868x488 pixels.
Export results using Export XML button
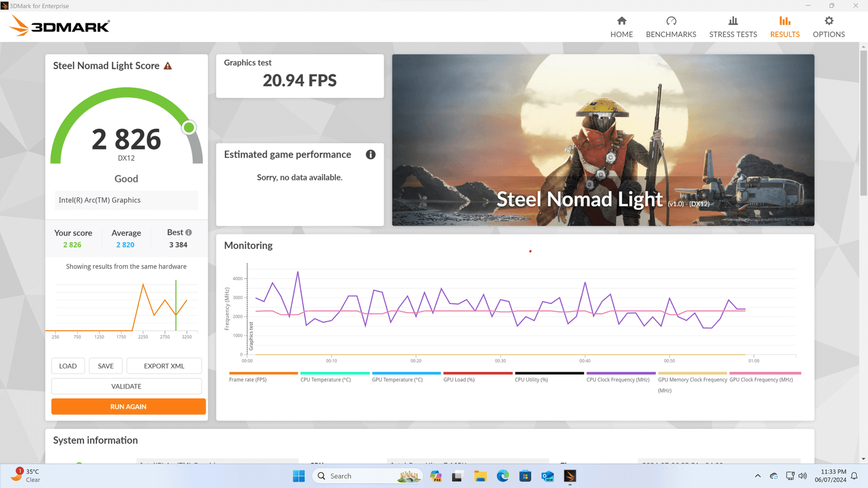164,366
